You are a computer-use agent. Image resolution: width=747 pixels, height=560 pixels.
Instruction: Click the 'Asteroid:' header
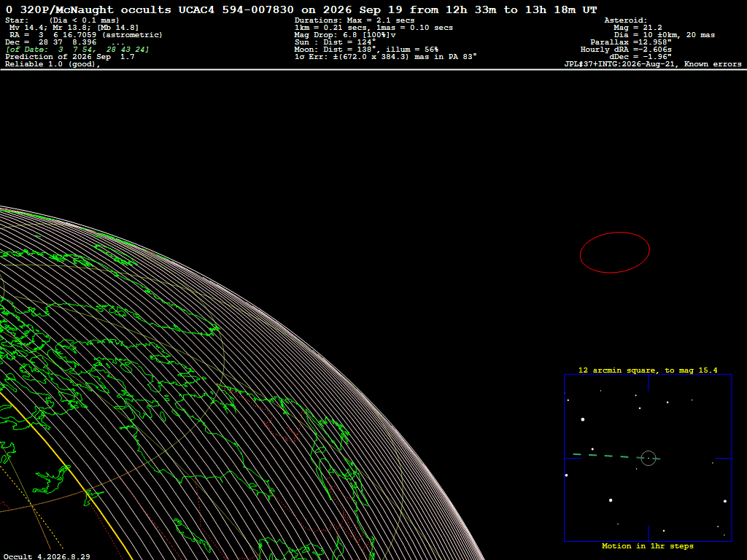click(x=625, y=20)
